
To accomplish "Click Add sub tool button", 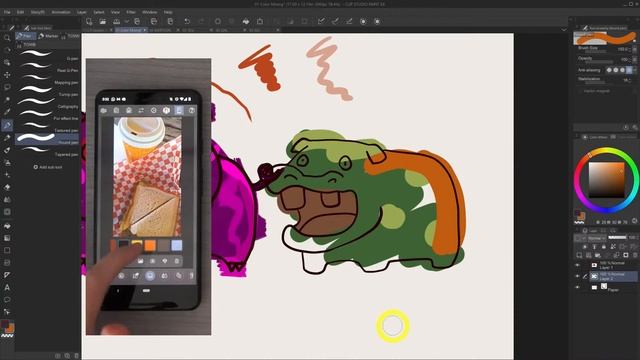I will 47,167.
